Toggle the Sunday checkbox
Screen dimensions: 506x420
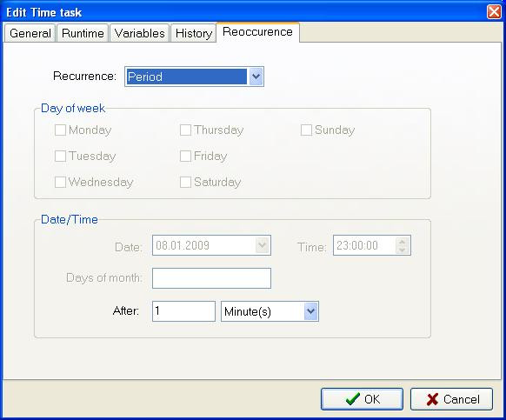click(x=306, y=130)
